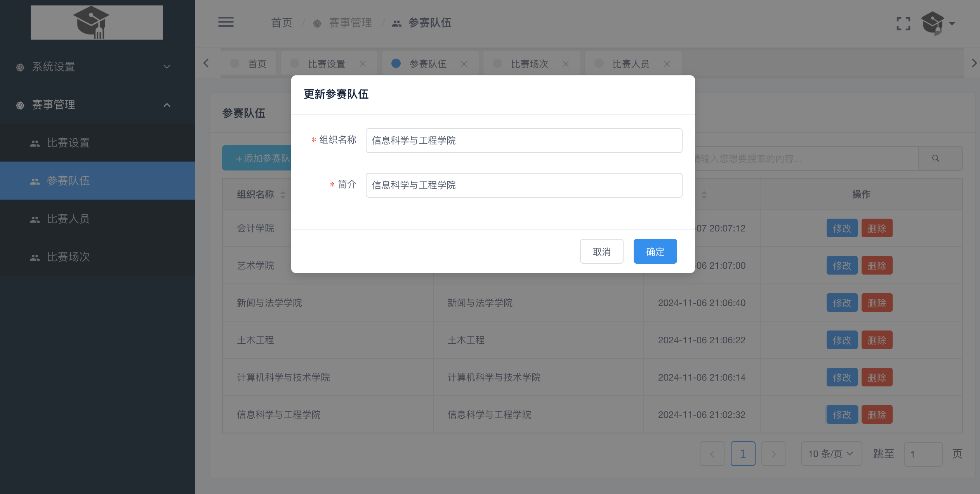The image size is (980, 494).
Task: Collapse the 赛事管理 sidebar menu
Action: click(x=97, y=105)
